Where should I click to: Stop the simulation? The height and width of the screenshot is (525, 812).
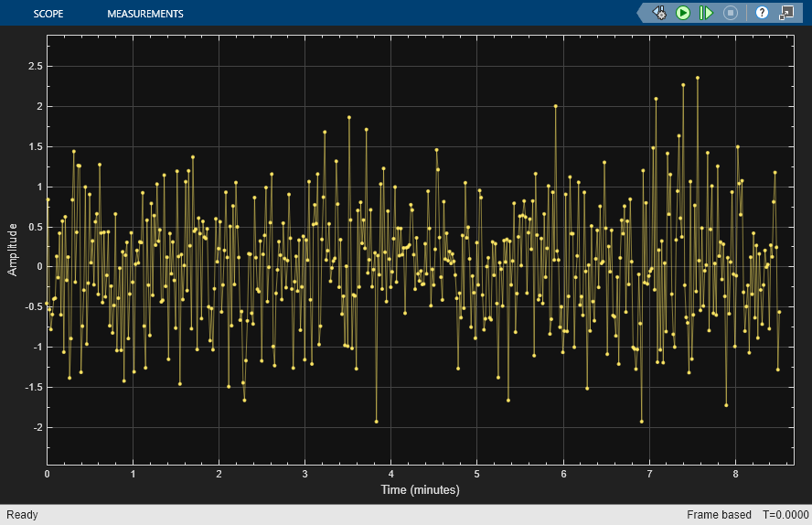[731, 13]
